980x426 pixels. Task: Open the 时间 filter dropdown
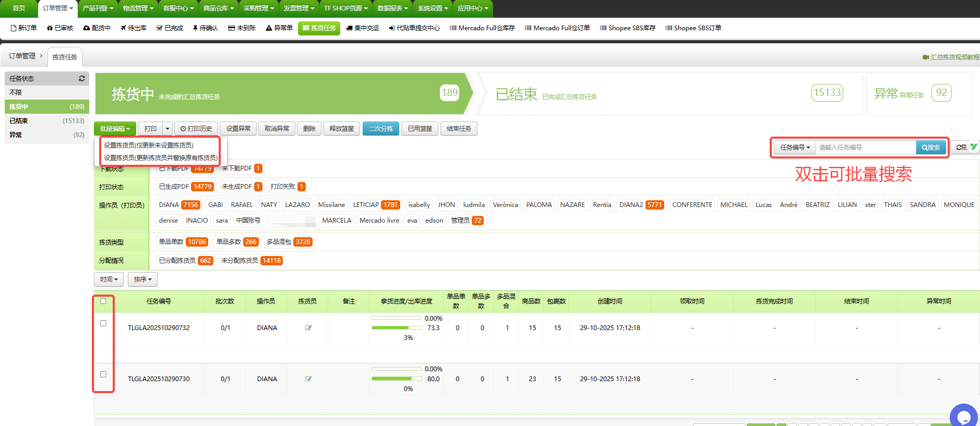click(x=109, y=279)
